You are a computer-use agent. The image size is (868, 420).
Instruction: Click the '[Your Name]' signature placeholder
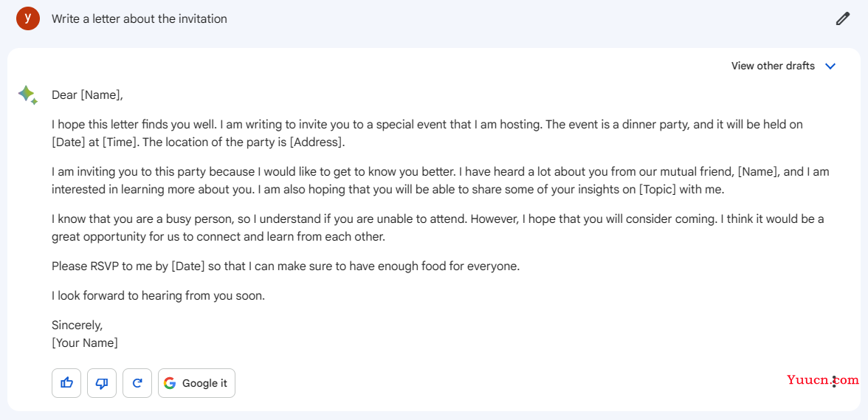tap(85, 343)
